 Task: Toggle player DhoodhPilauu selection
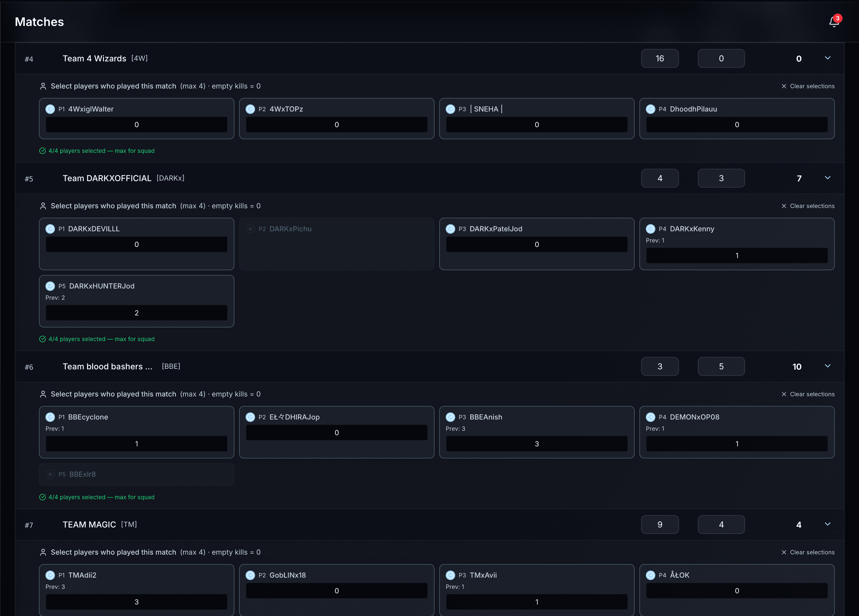coord(650,109)
